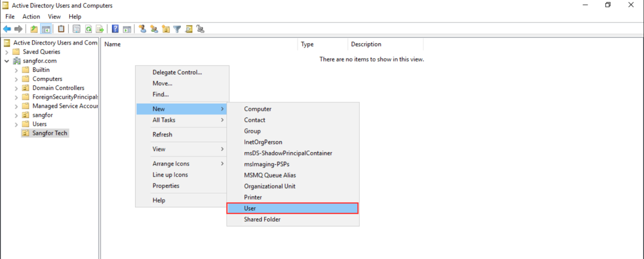Open the Action menu in menu bar

point(31,17)
